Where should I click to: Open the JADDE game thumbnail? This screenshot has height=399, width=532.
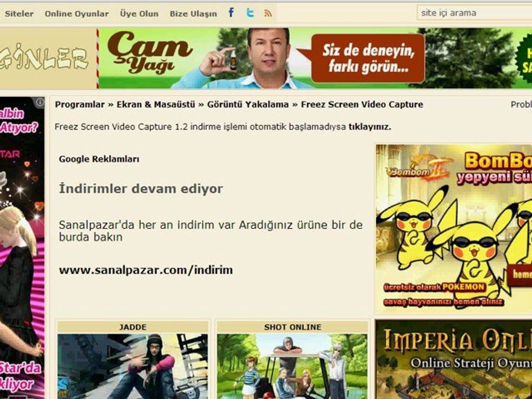coord(132,366)
